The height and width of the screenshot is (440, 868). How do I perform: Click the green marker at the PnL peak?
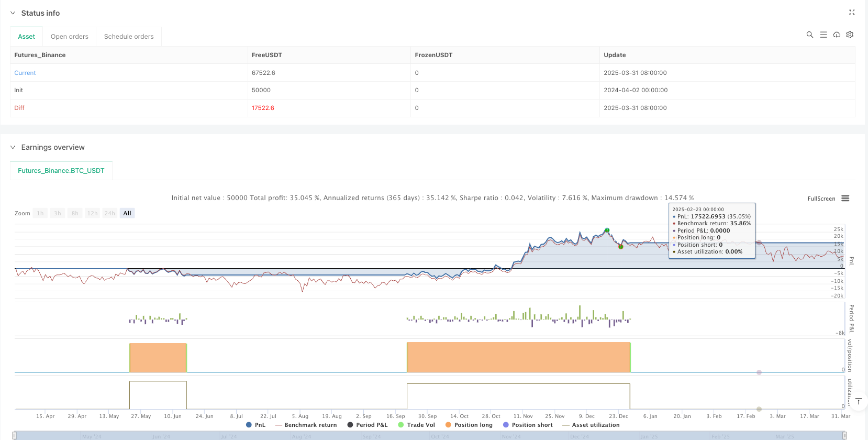coord(607,230)
